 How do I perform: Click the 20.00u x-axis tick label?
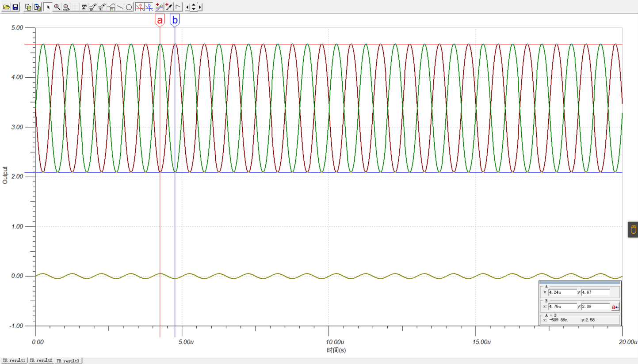point(628,342)
